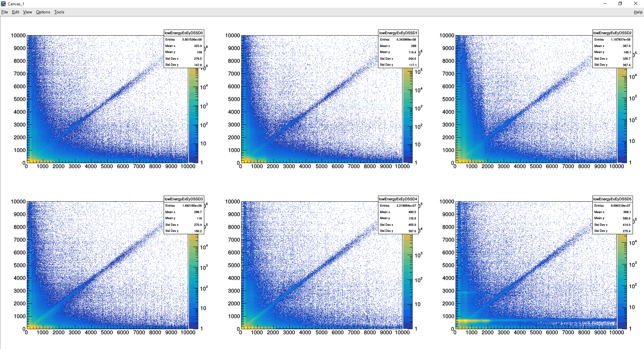The image size is (644, 349).
Task: Open the Help menu
Action: (x=638, y=12)
